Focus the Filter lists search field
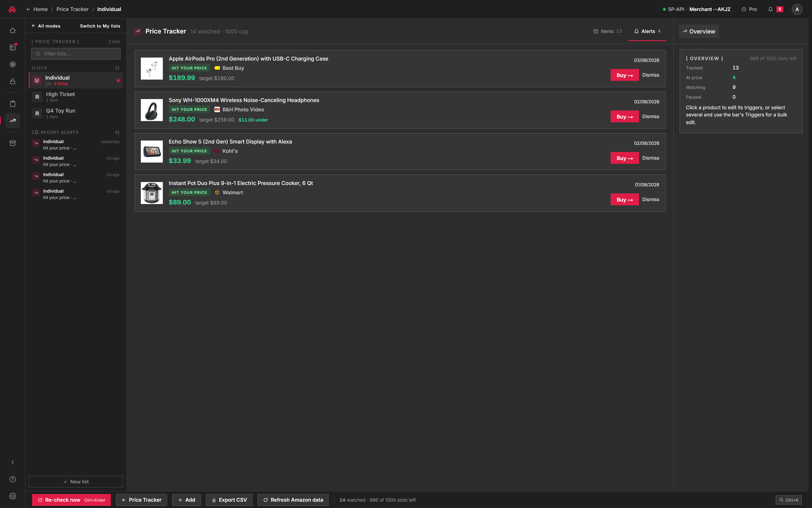The width and height of the screenshot is (812, 508). (76, 54)
